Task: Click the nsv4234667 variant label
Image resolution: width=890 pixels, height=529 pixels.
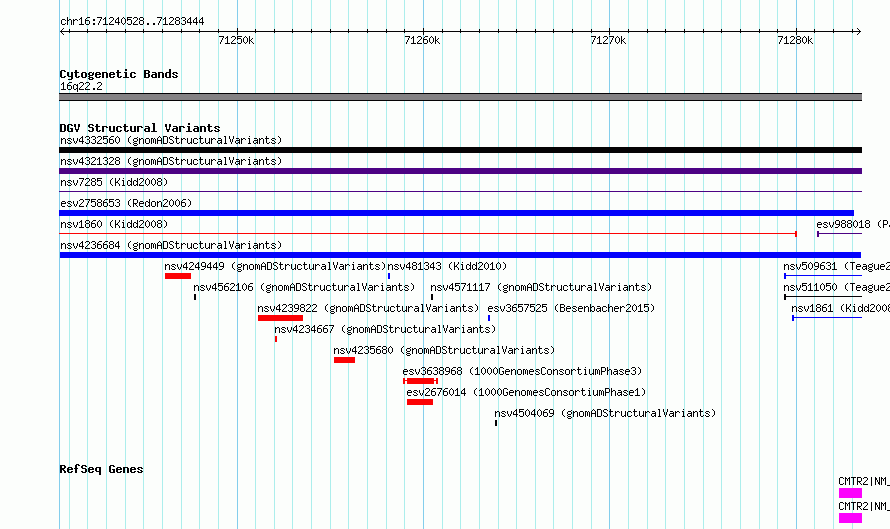Action: tap(385, 329)
